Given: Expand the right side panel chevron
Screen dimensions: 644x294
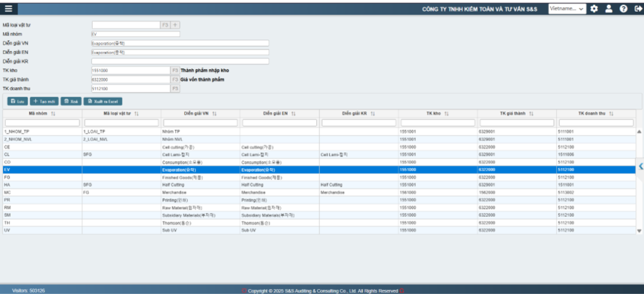Looking at the screenshot, I should coord(641,166).
